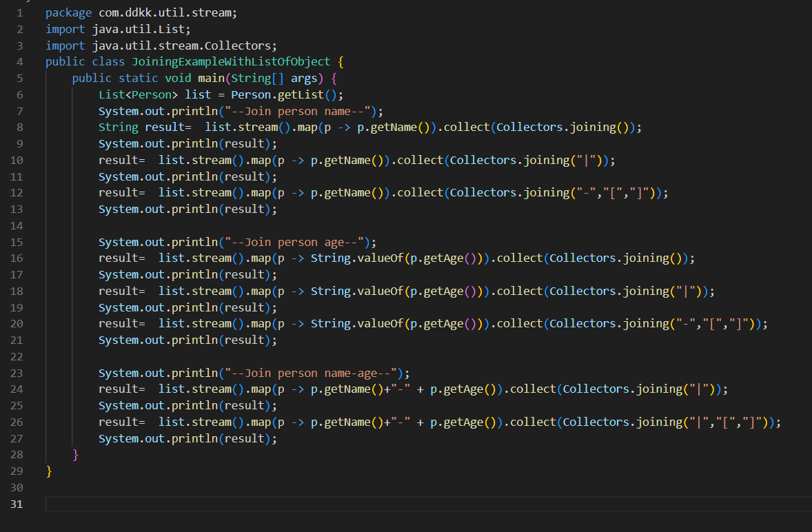This screenshot has width=812, height=532.
Task: Click Collectors in the line 3 import
Action: pos(240,45)
